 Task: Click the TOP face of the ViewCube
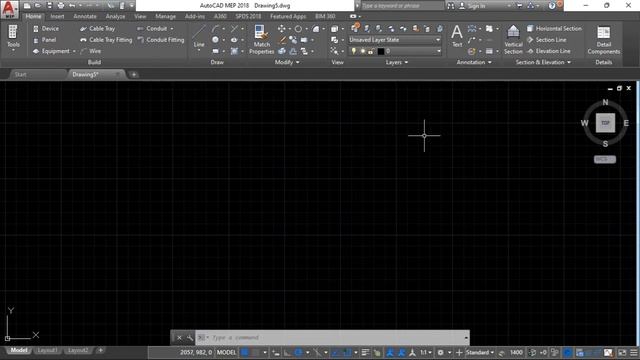605,123
